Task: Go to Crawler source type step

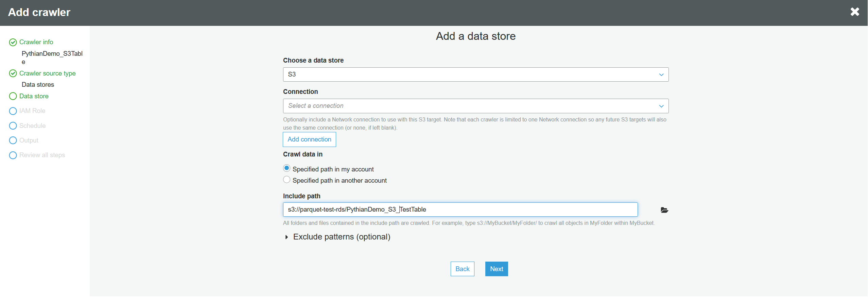Action: [x=47, y=73]
